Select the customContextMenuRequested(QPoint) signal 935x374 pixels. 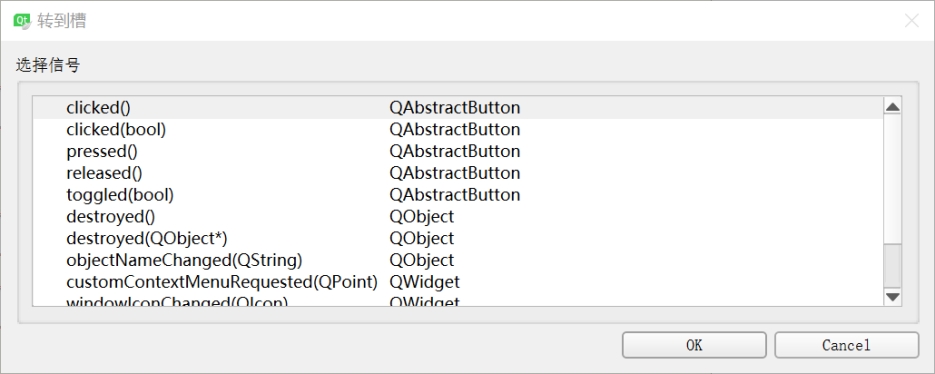[458, 282]
